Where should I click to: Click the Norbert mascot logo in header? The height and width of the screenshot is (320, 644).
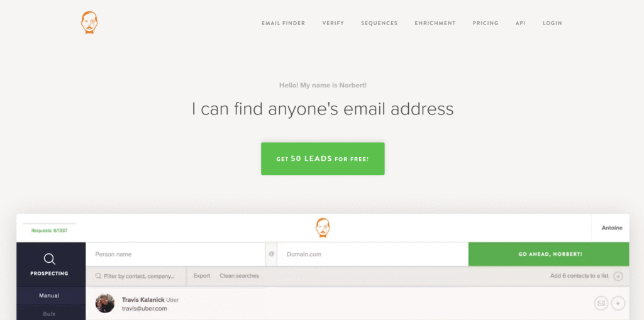(89, 23)
